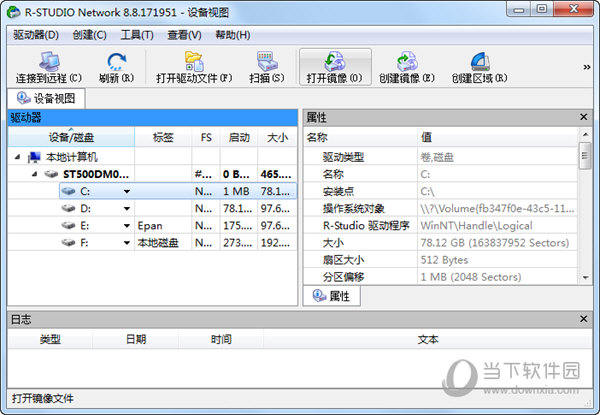Switch to the 设备视图 tab
This screenshot has height=415, width=600.
pyautogui.click(x=46, y=99)
